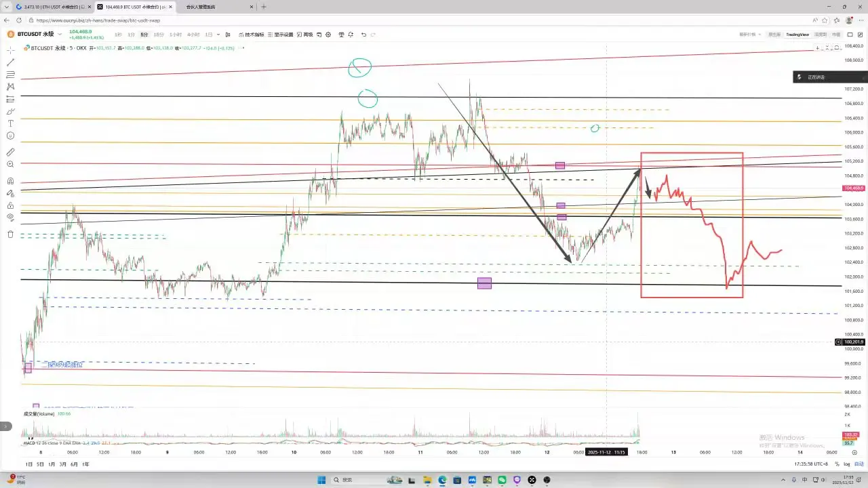Toggle visibility of all drawings
Screen dimensions: 868x488
point(10,218)
